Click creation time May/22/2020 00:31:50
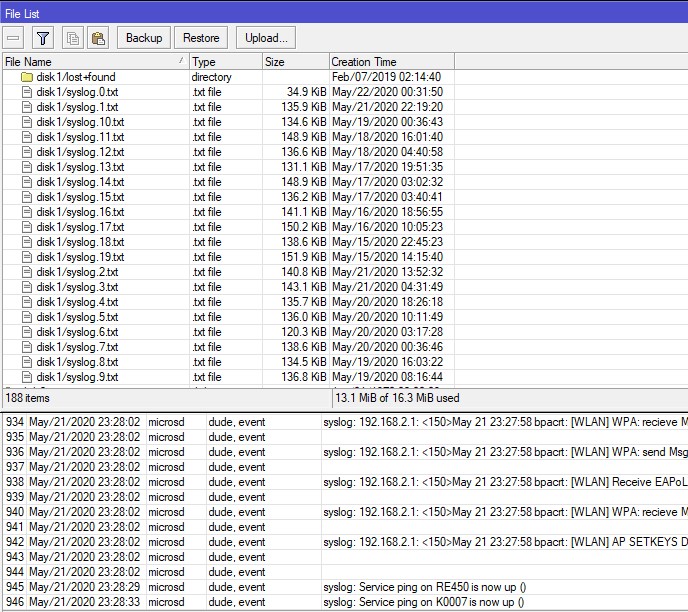Screen dimensions: 688x612 point(387,92)
